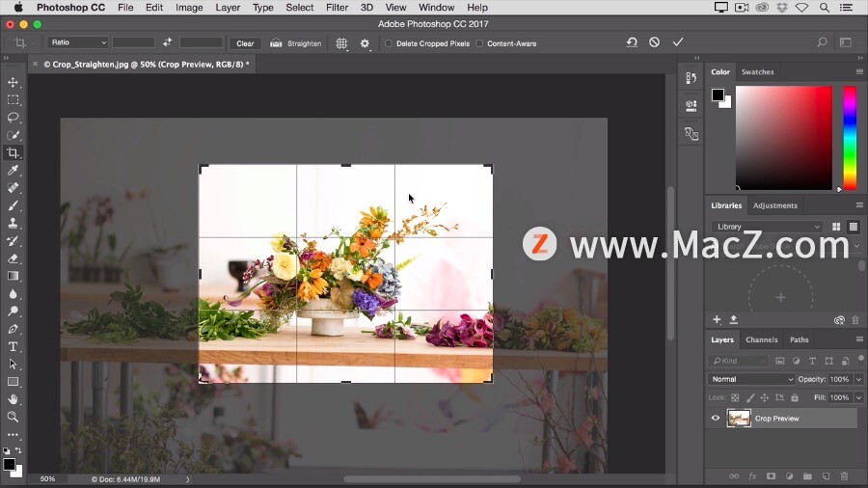Select the Healing Brush tool
This screenshot has height=488, width=868.
13,188
